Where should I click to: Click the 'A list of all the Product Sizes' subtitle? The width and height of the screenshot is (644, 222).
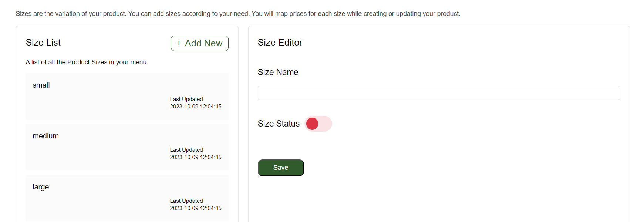[87, 62]
